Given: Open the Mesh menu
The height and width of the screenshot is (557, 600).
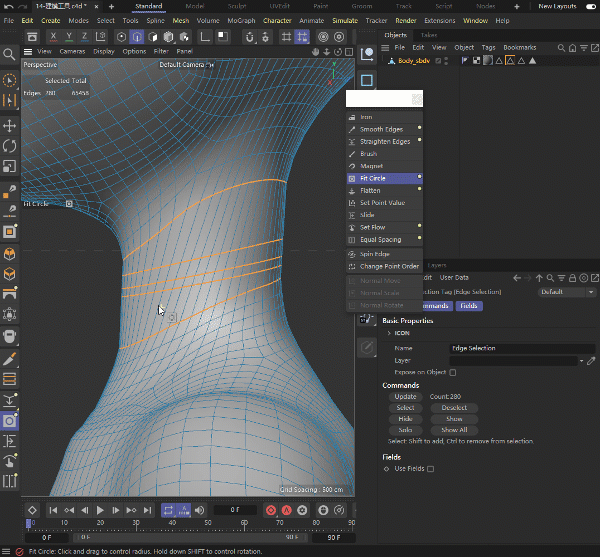Looking at the screenshot, I should click(180, 20).
